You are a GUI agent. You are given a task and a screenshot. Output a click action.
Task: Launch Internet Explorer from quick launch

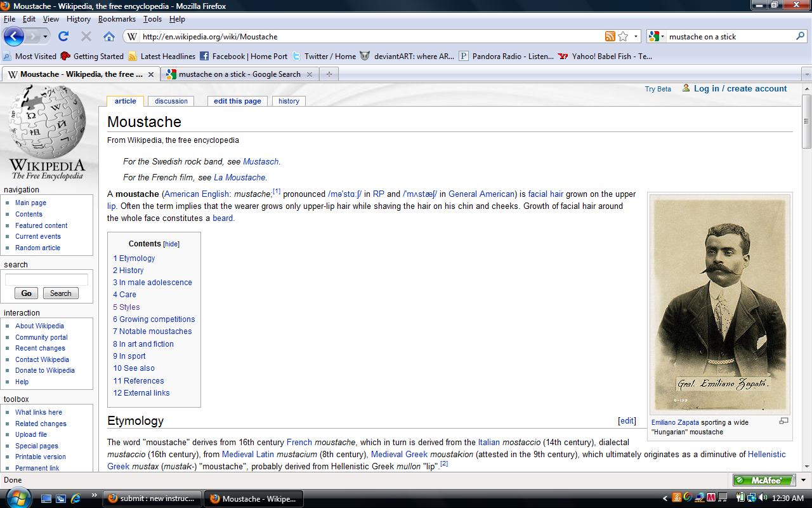point(75,498)
